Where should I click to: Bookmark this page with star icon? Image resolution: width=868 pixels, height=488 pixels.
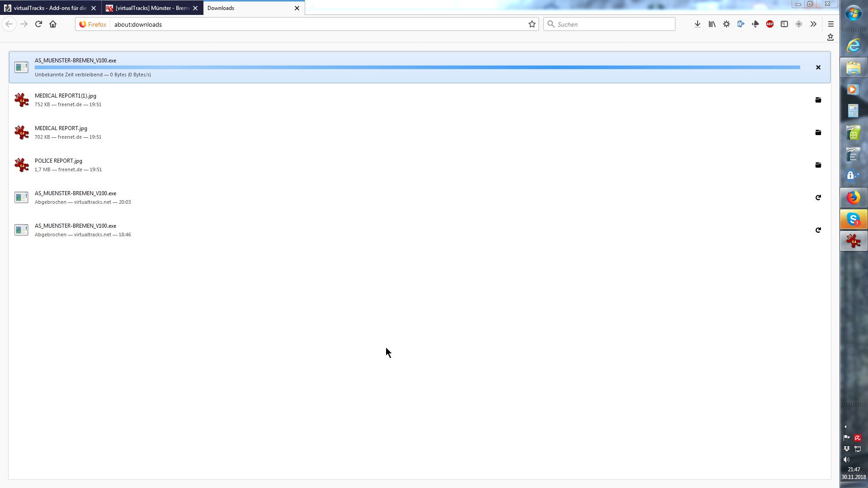[532, 24]
